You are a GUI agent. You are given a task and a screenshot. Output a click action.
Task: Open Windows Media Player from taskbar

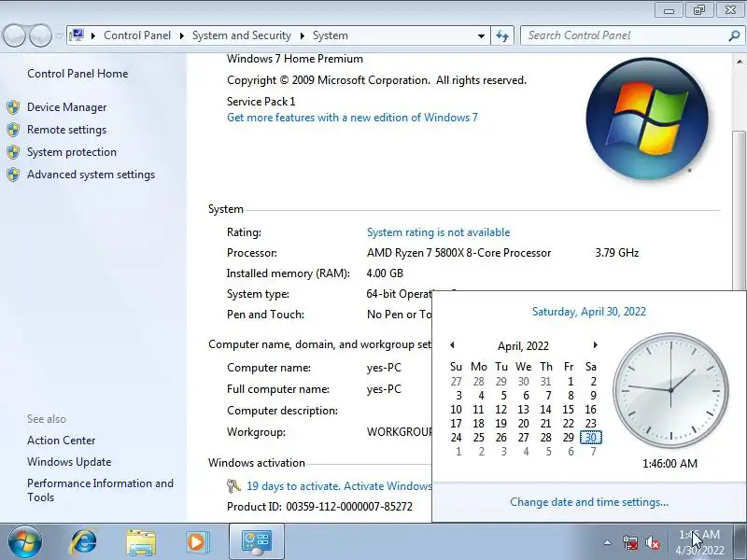tap(196, 542)
